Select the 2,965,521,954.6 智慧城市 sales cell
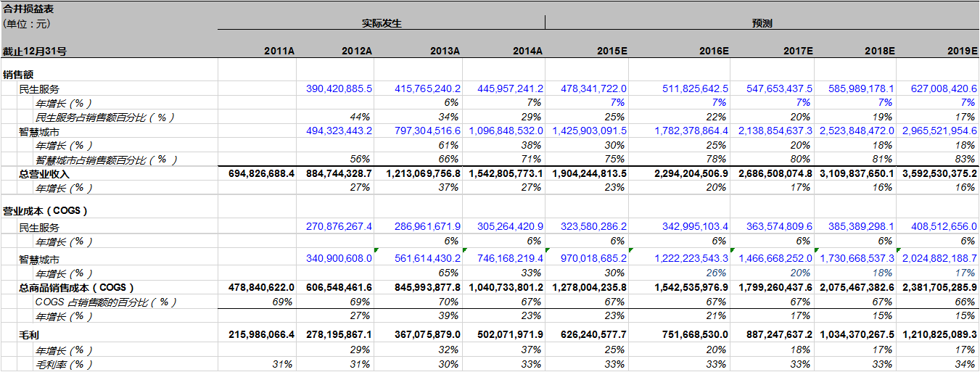 click(x=939, y=131)
